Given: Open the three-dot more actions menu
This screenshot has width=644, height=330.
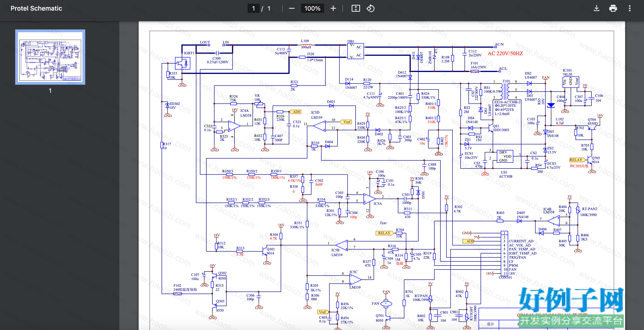Looking at the screenshot, I should 629,9.
